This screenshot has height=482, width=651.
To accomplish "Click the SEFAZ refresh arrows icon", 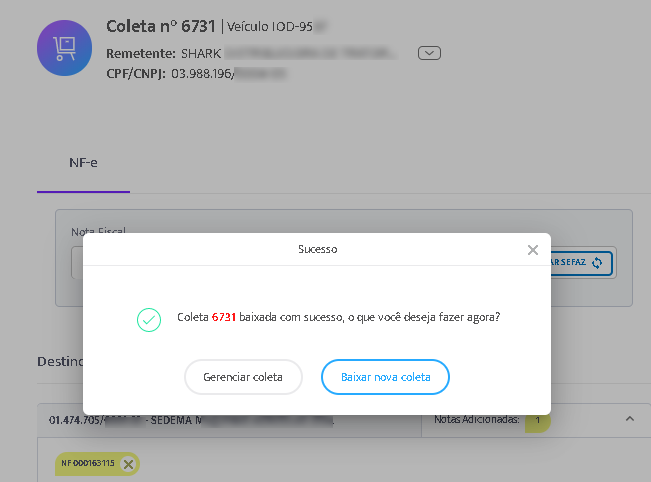I will click(597, 262).
